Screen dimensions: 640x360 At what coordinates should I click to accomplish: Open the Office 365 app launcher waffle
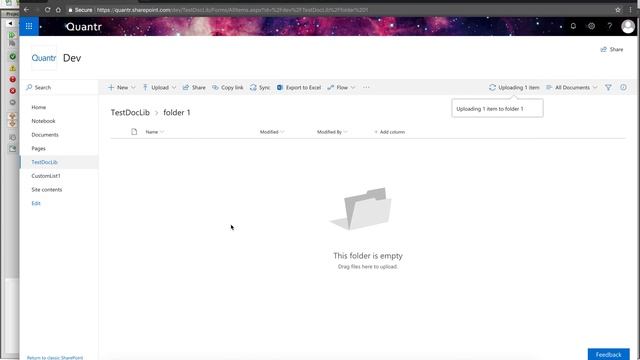(29, 26)
